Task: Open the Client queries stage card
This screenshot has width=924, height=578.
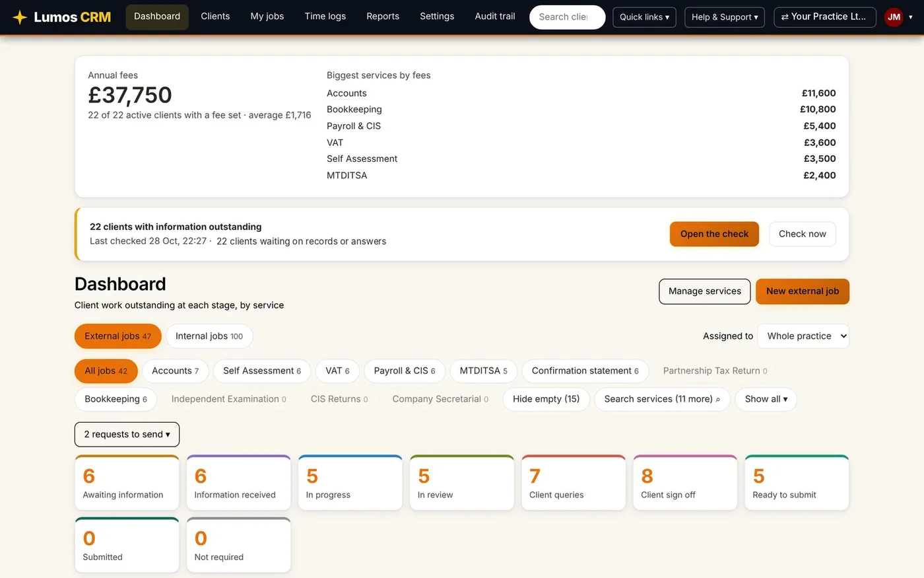Action: tap(574, 483)
